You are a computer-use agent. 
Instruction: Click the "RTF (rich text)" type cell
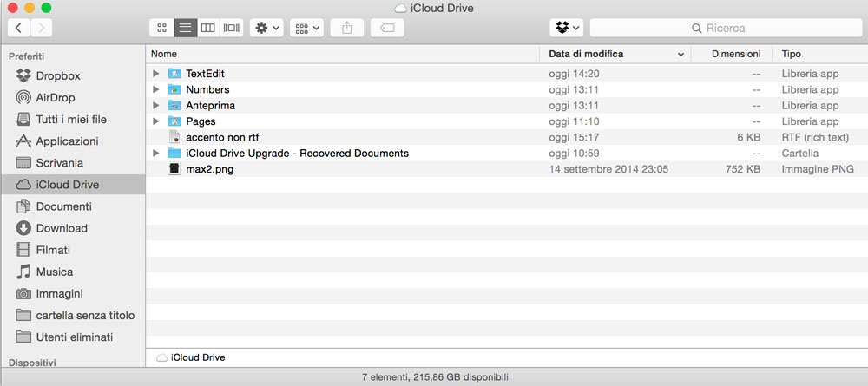pyautogui.click(x=815, y=137)
